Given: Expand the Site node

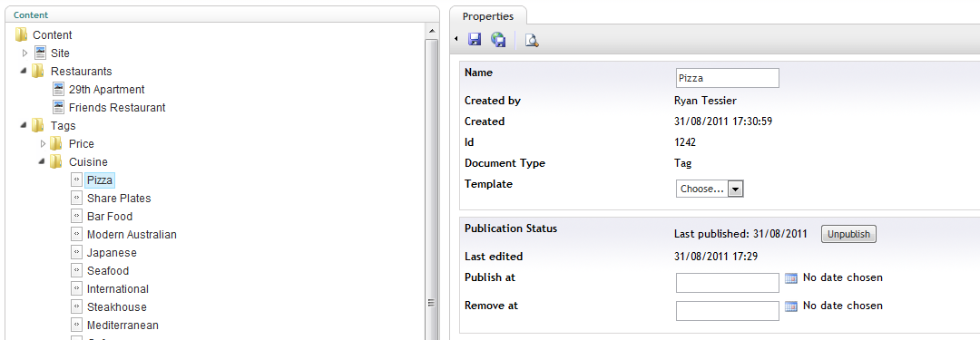Looking at the screenshot, I should pos(25,53).
